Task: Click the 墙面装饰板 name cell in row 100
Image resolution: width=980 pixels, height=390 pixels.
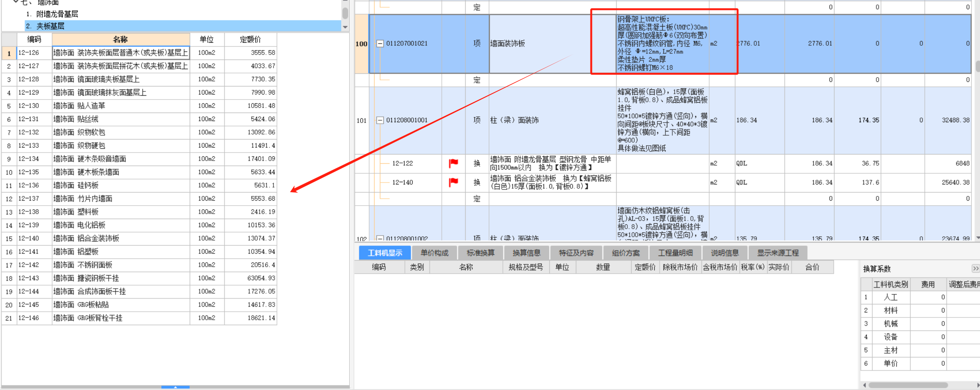Action: tap(553, 43)
